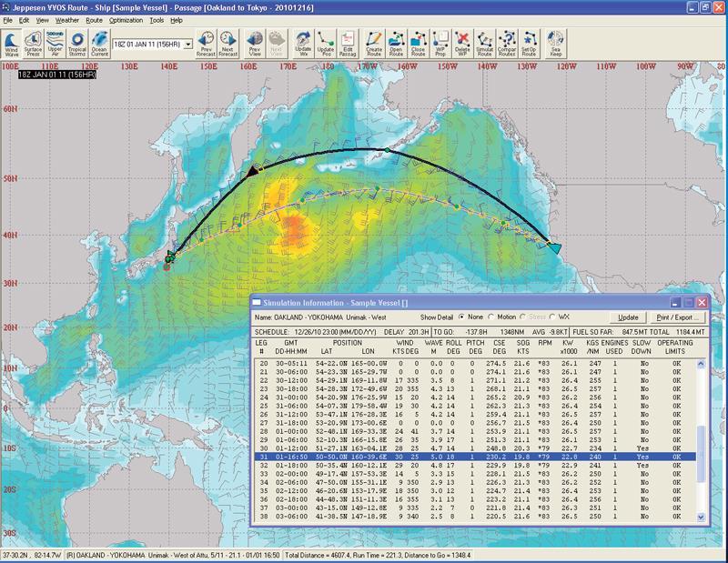Select the Stress detail radio button
This screenshot has height=563, width=728.
pyautogui.click(x=522, y=317)
